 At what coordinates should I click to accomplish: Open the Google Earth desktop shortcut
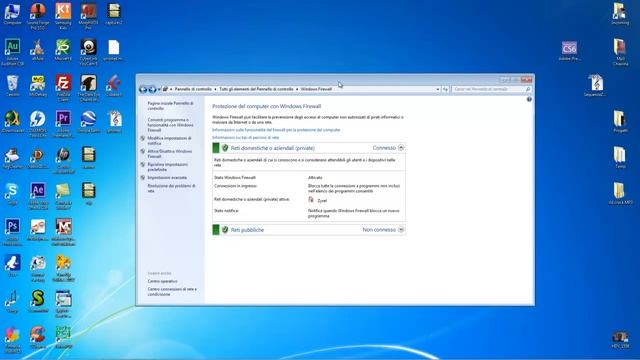(89, 122)
